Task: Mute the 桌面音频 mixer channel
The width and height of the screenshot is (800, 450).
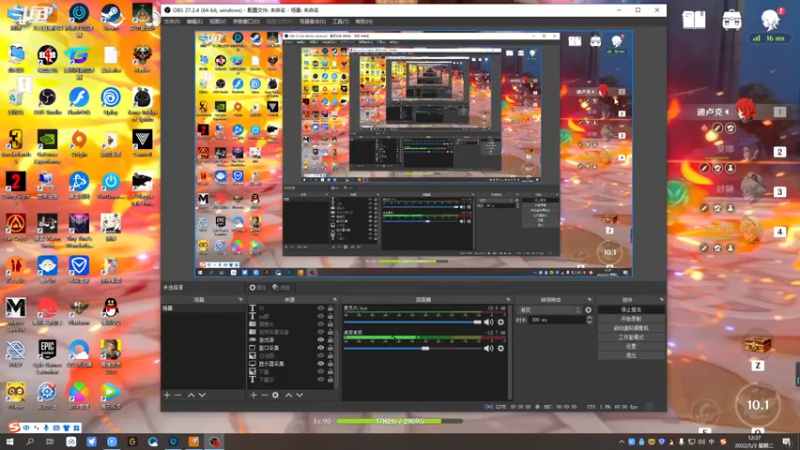Action: point(488,348)
